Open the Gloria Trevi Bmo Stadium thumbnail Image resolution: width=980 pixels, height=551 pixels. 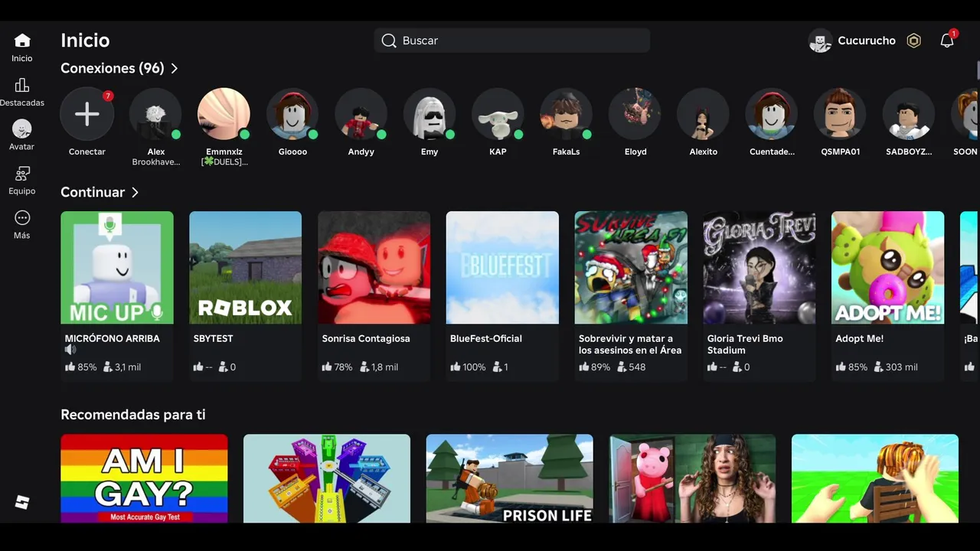pos(759,268)
